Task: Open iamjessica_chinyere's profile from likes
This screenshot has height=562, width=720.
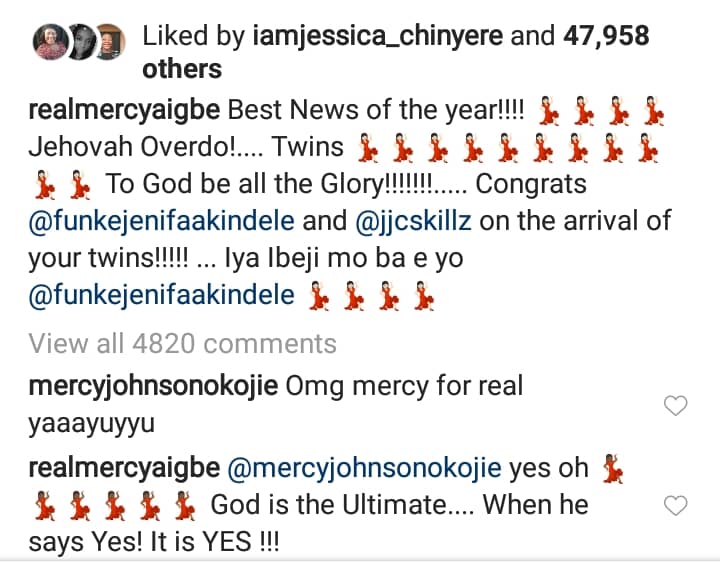Action: (378, 36)
